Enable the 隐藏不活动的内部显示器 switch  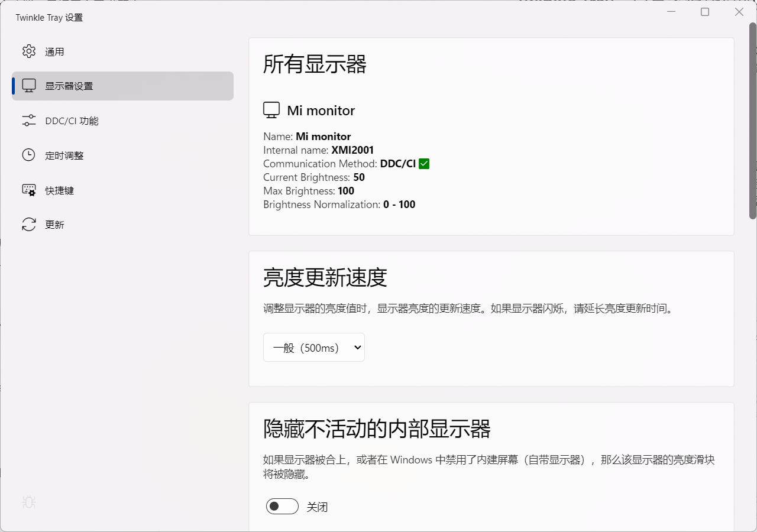point(282,506)
